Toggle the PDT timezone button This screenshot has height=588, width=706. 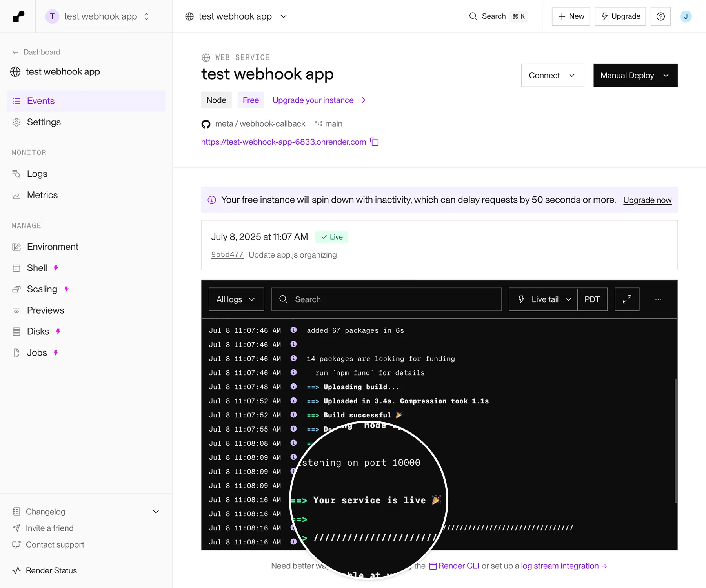tap(592, 299)
